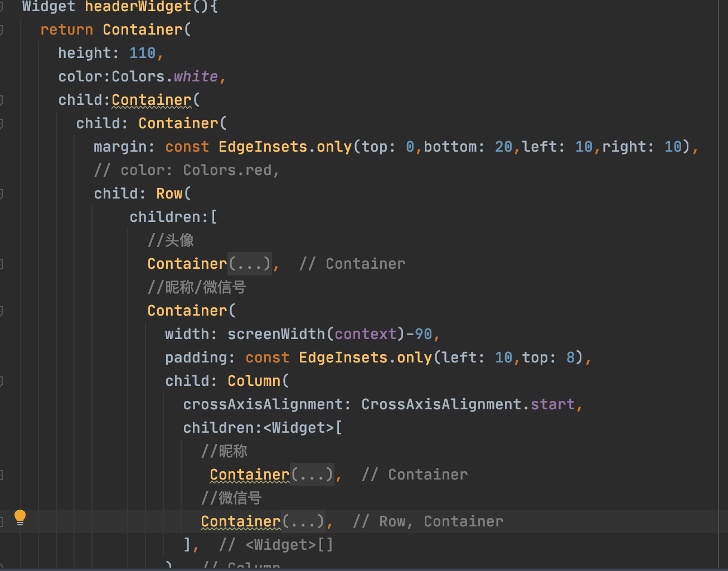Click the '// Row, Container' closing hint

click(428, 521)
